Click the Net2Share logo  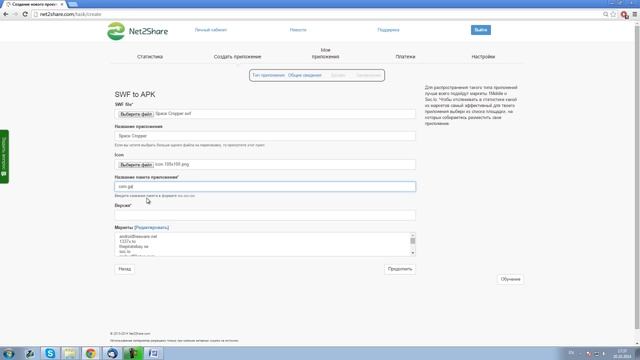pyautogui.click(x=138, y=31)
